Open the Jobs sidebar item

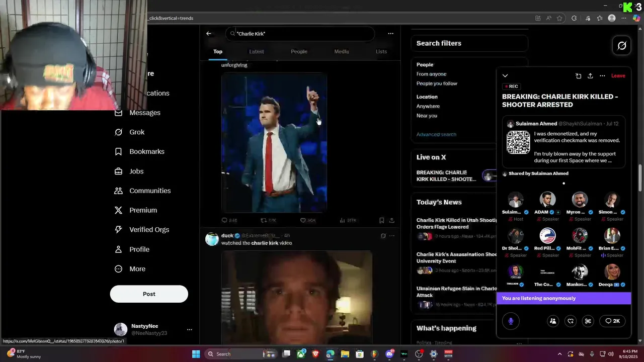tap(129, 171)
